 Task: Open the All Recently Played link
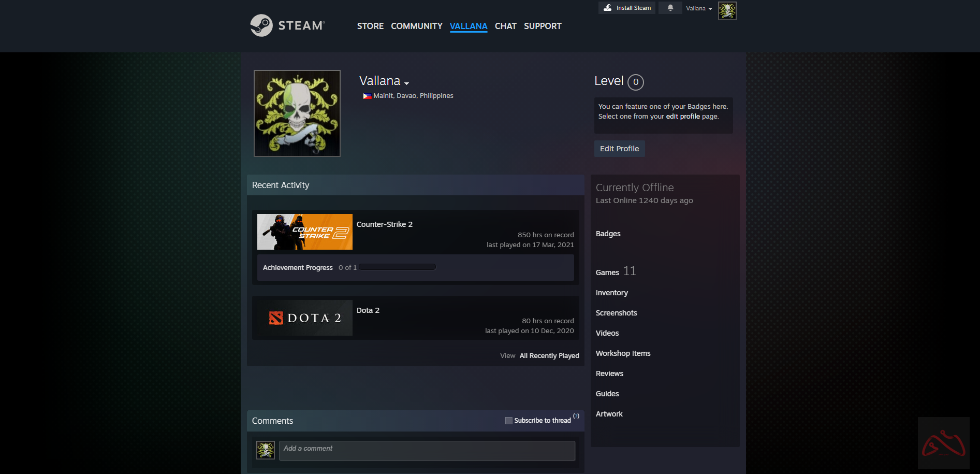click(x=549, y=355)
